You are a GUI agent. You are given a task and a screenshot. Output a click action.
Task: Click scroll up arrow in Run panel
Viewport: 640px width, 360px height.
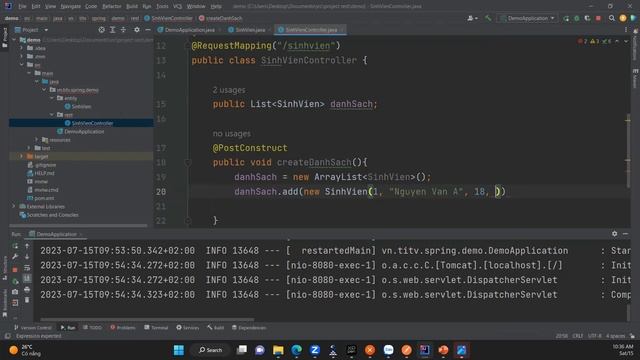pos(27,246)
